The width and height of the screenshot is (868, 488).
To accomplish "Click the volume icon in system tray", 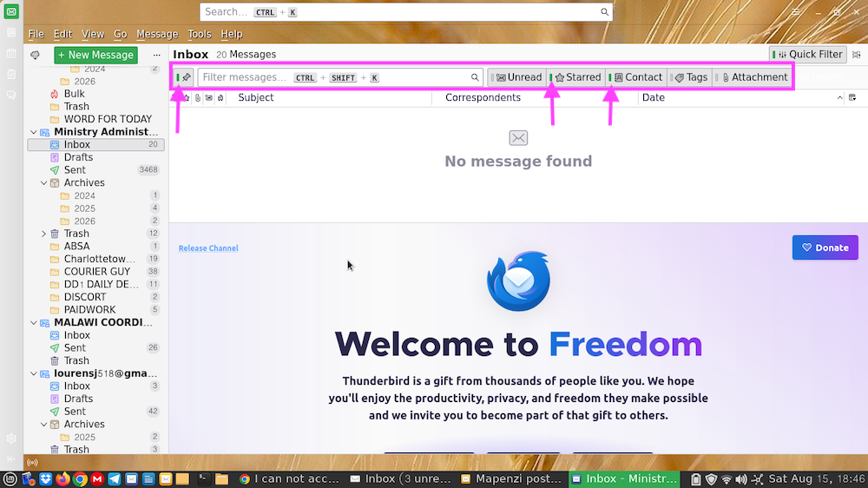I will pyautogui.click(x=741, y=479).
